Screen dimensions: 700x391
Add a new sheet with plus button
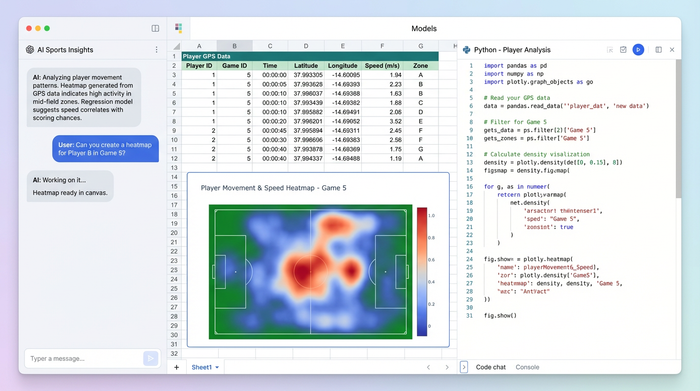point(176,367)
